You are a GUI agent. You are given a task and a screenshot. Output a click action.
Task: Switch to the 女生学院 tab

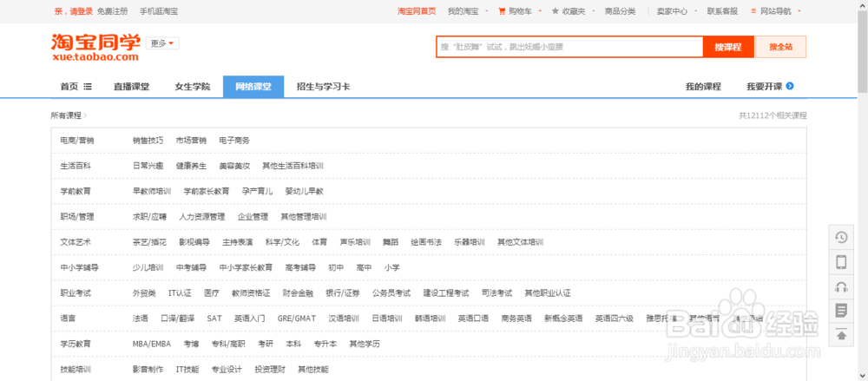tap(192, 87)
